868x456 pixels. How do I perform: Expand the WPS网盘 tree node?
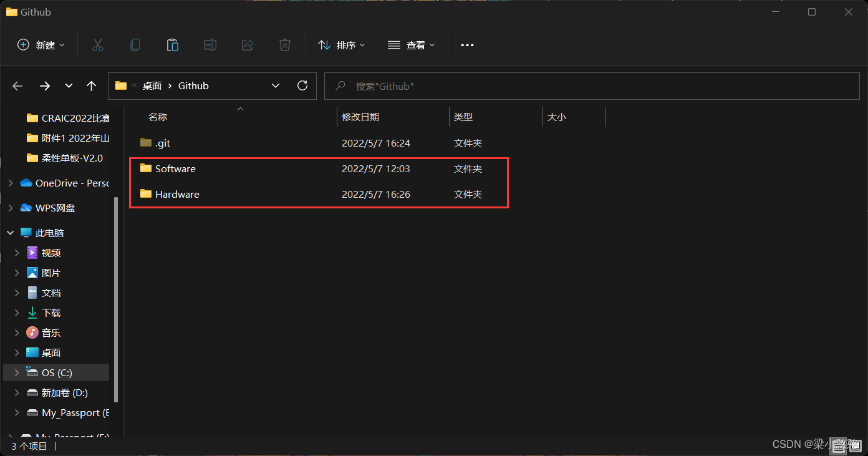click(x=10, y=208)
